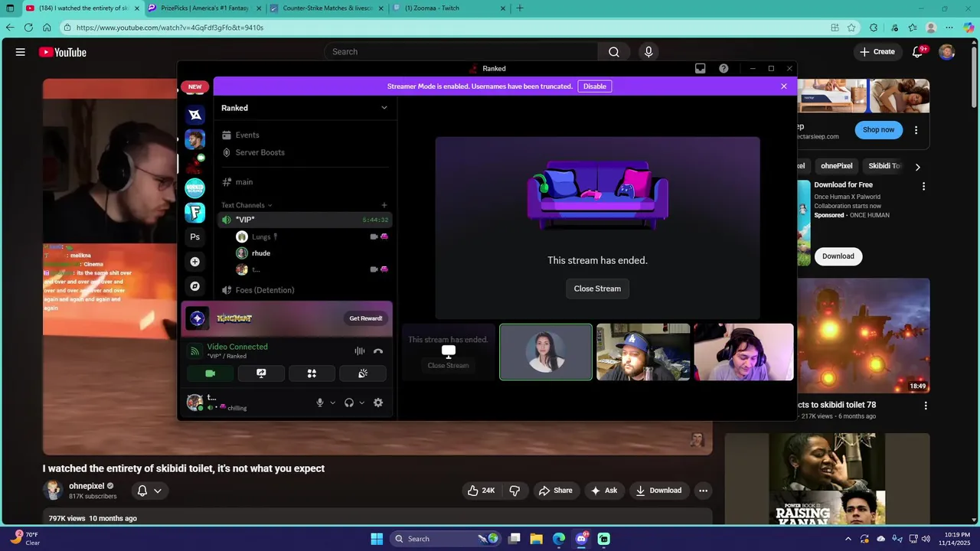980x551 pixels.
Task: Add a Discord server
Action: click(195, 262)
